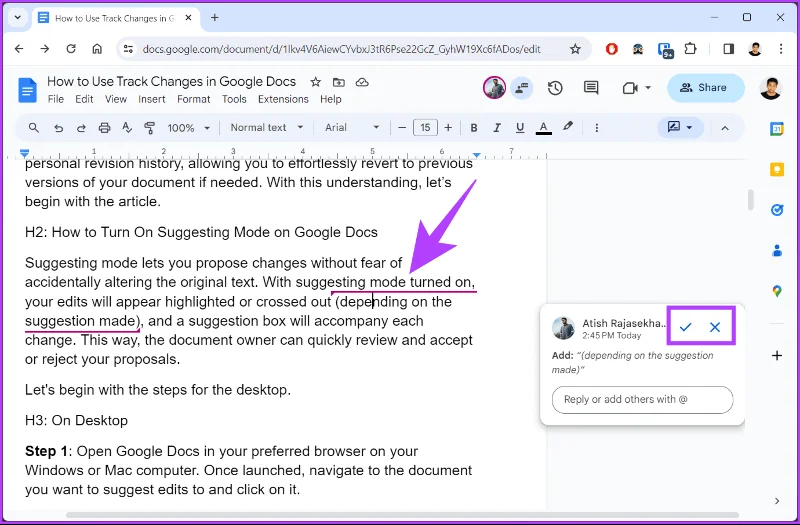Reload the browser page
The image size is (800, 525).
click(x=71, y=49)
